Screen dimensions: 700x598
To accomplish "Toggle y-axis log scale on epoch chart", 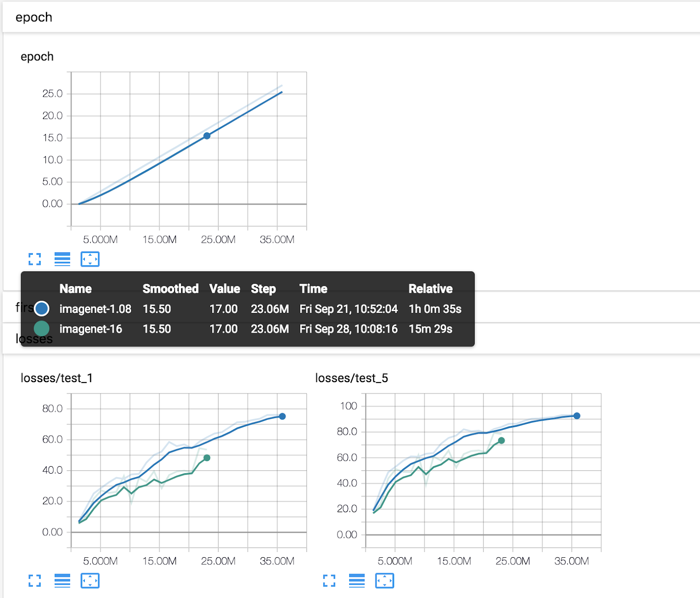I will coord(62,259).
